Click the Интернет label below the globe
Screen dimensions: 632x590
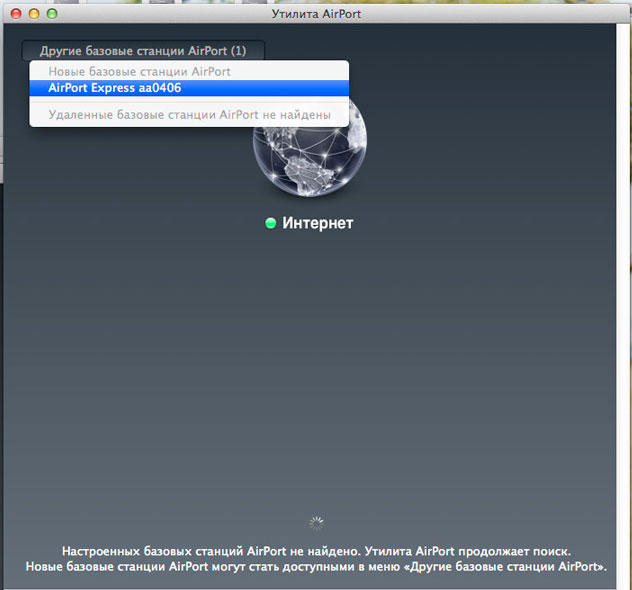318,223
